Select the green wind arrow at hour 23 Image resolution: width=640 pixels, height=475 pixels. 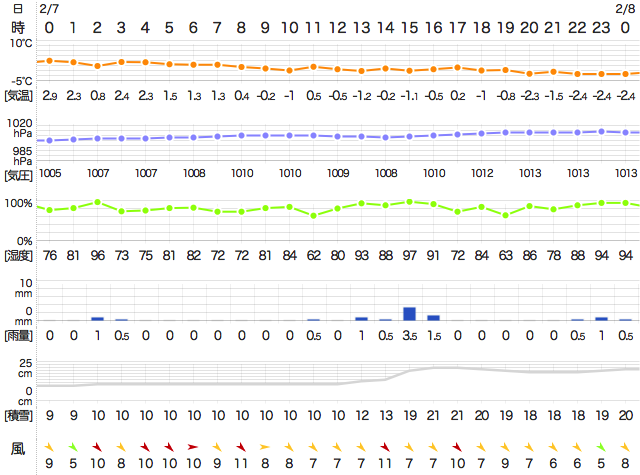pos(601,446)
